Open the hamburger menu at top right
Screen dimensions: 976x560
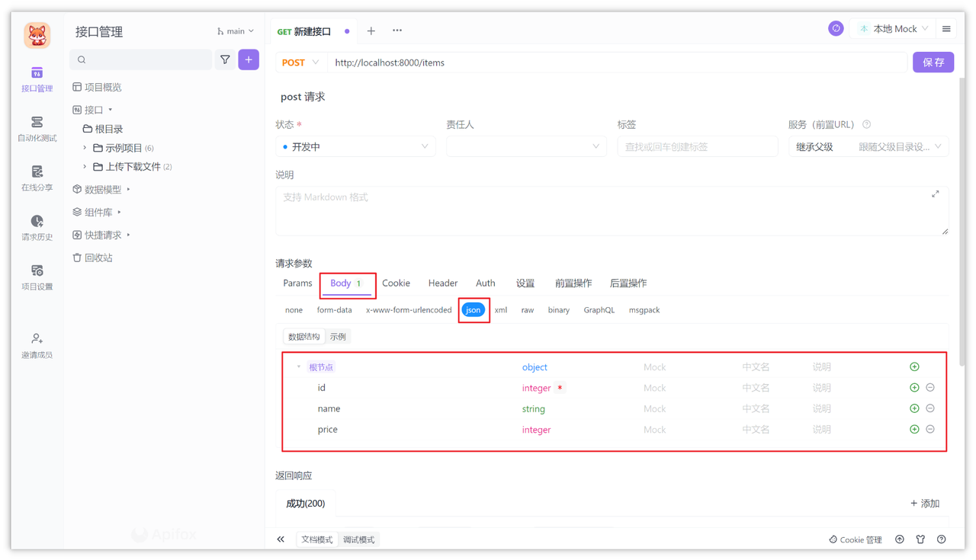pos(946,29)
